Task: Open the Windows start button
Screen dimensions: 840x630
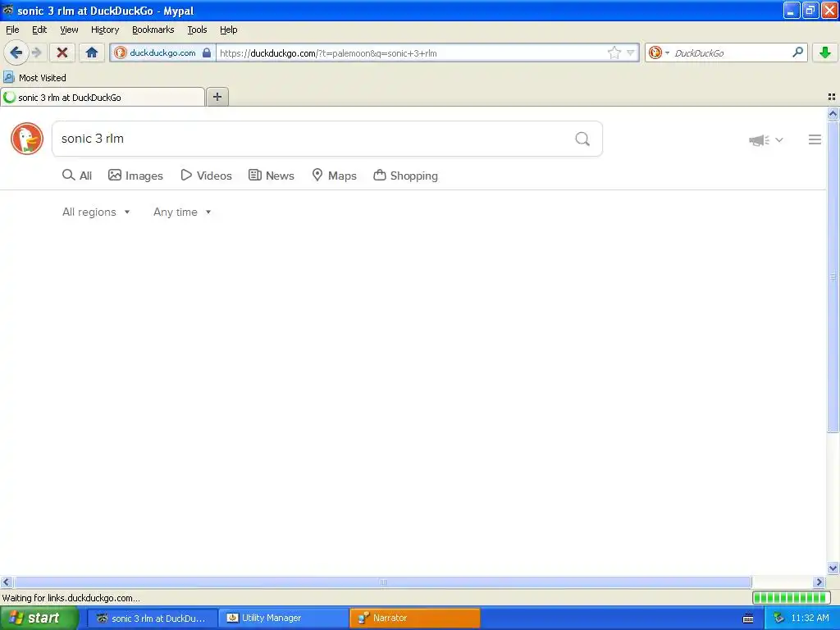Action: click(x=39, y=618)
